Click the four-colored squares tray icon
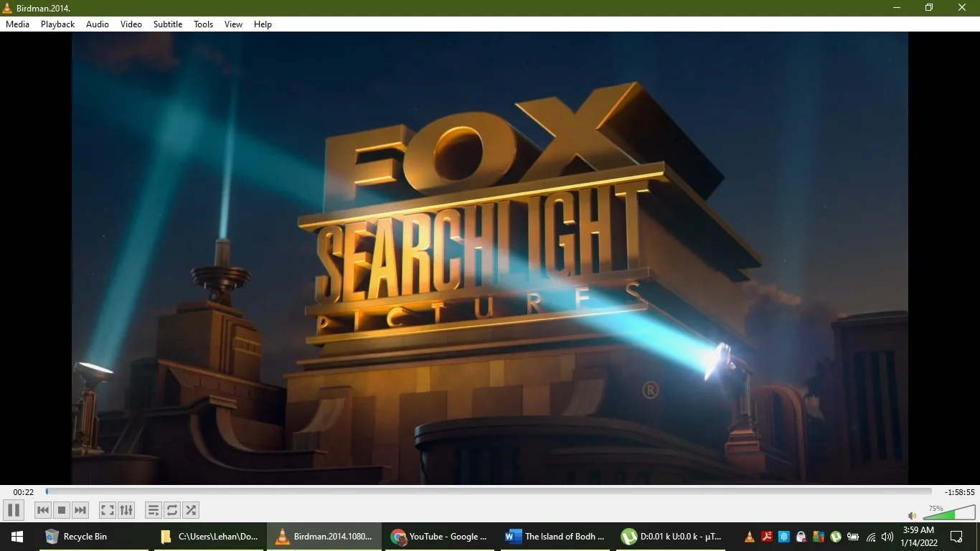Viewport: 980px width, 551px height. click(x=819, y=537)
